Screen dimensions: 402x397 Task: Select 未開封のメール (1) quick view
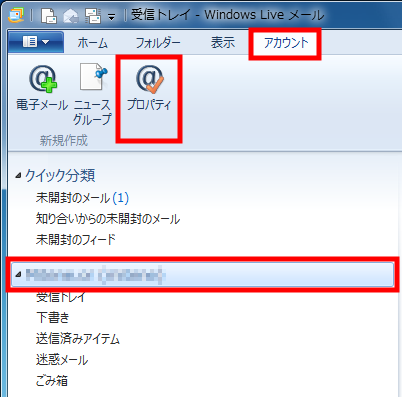82,198
